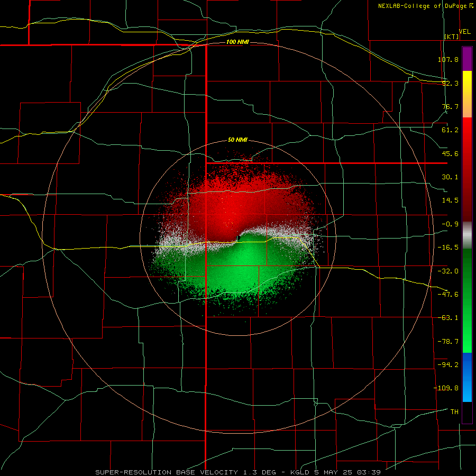The image size is (476, 476).
Task: Click the -94.2 velocity scale value
Action: [448, 364]
